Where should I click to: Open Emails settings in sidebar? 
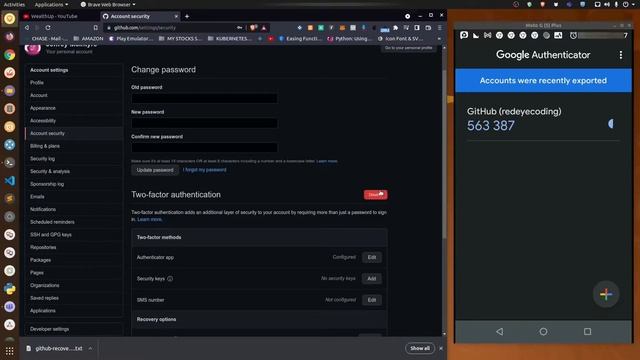click(x=37, y=197)
